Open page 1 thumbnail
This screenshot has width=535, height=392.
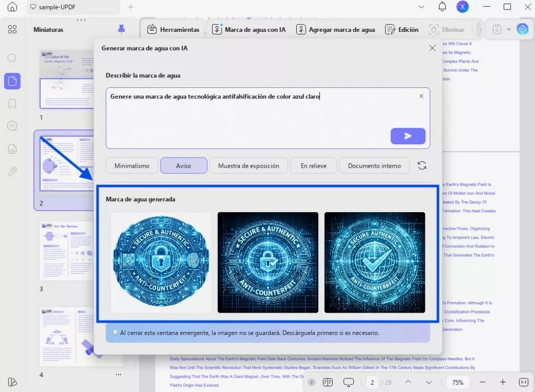click(67, 79)
